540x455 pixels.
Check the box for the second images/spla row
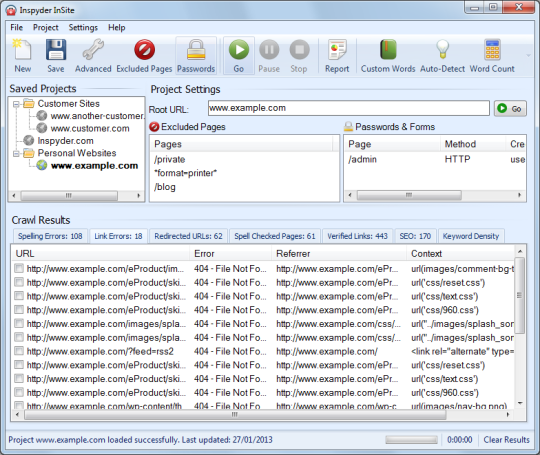tap(19, 337)
